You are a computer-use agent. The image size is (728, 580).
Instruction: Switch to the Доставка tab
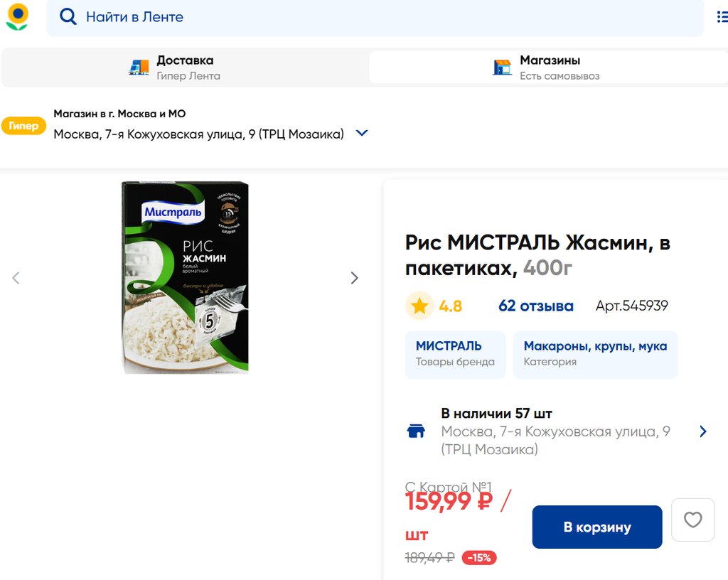[185, 68]
